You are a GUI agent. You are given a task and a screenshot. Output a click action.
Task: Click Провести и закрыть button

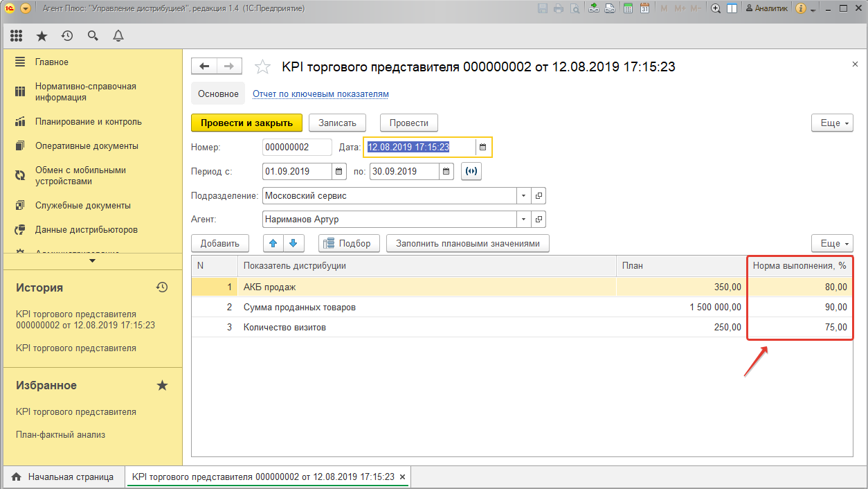(247, 123)
